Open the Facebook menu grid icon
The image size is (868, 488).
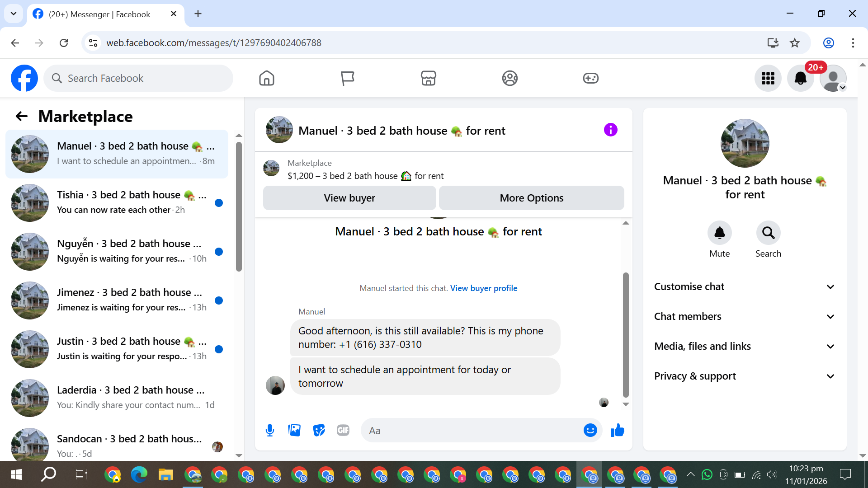[x=768, y=78]
